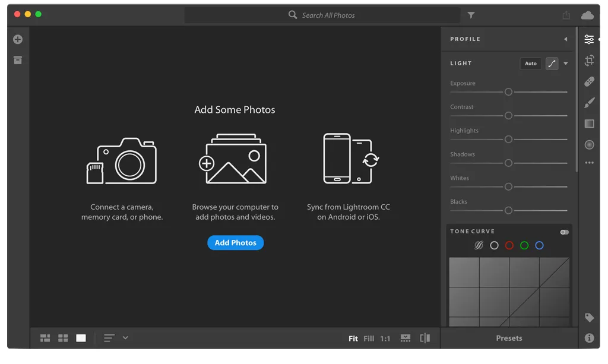Image resolution: width=608 pixels, height=364 pixels.
Task: Toggle the filmstrip icon in bottom bar
Action: pos(406,338)
